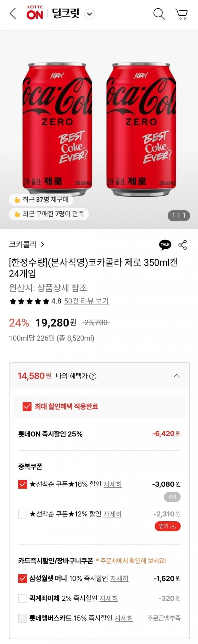Click the benefit price help question icon
The width and height of the screenshot is (198, 644).
(93, 376)
